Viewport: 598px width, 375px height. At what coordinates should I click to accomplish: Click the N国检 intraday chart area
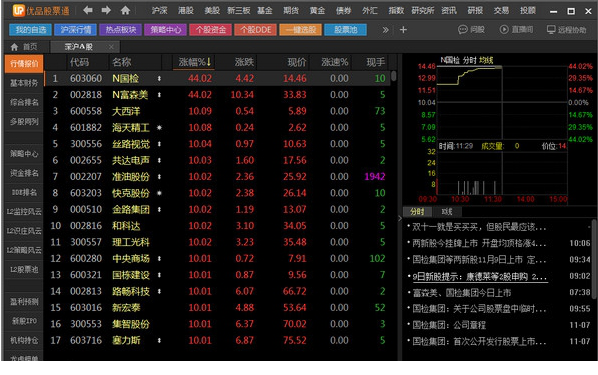click(502, 103)
